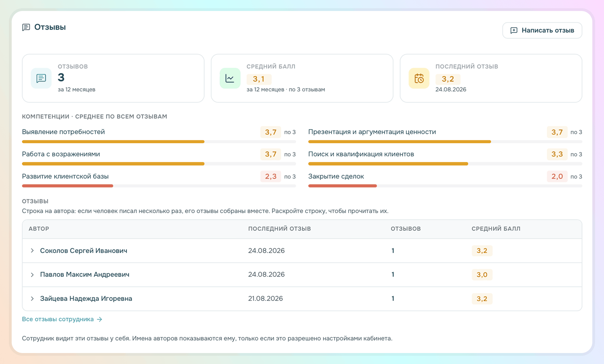The image size is (604, 364).
Task: Click the 3,7 badge for Презентация и аргументация ценности
Action: [557, 132]
